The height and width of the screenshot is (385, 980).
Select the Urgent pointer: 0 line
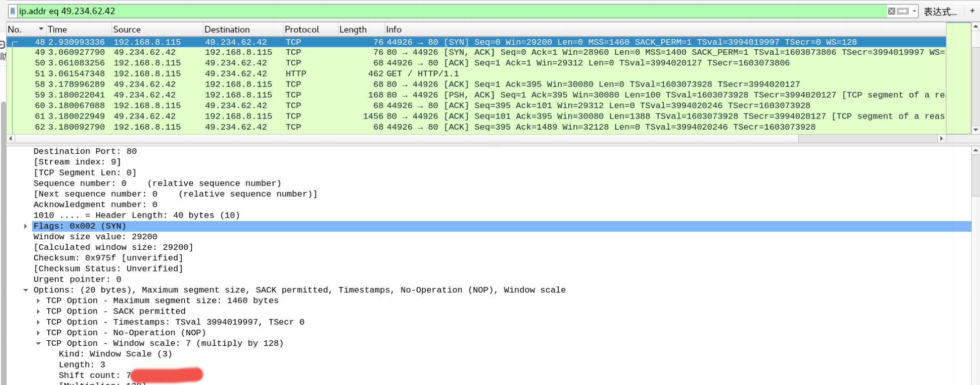(77, 279)
